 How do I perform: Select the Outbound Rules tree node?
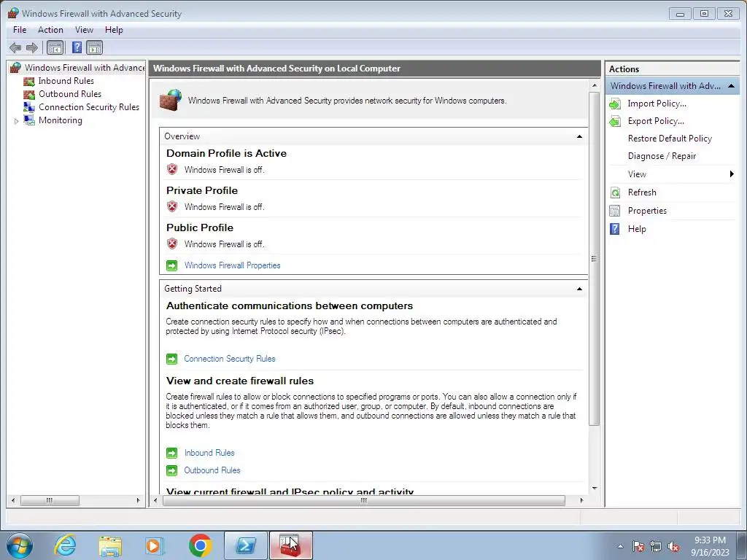(70, 94)
